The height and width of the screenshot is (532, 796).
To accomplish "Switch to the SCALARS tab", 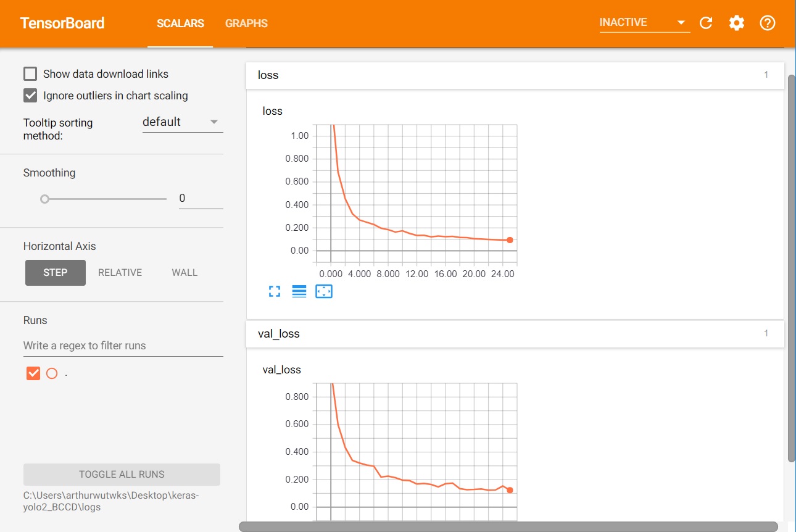I will coord(180,23).
